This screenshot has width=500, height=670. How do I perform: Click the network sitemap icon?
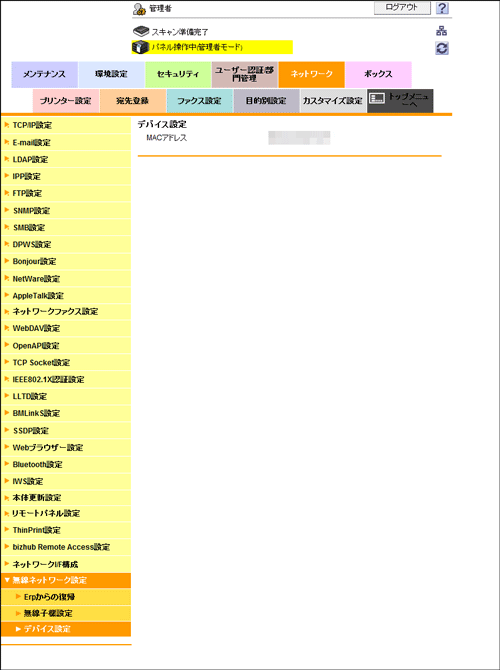pyautogui.click(x=441, y=31)
